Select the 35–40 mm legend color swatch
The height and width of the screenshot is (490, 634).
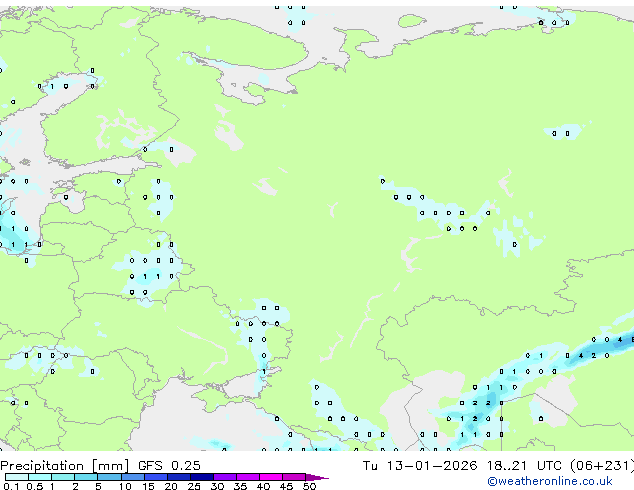(x=248, y=477)
